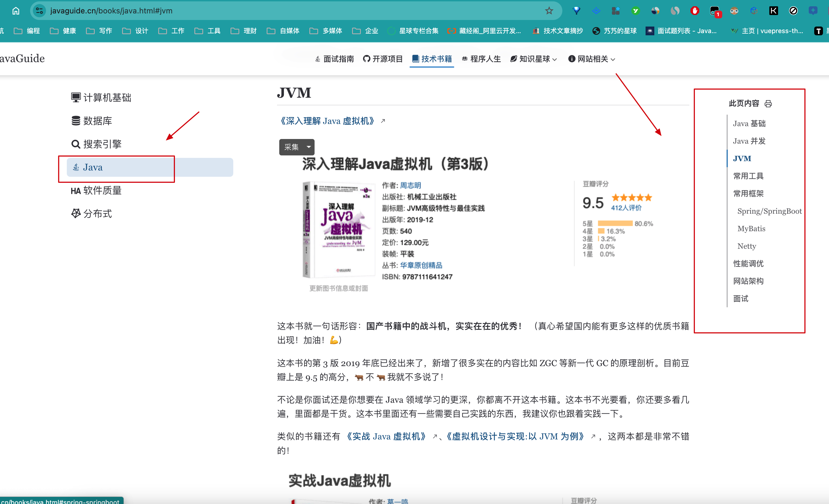This screenshot has height=504, width=829.
Task: Open the 设计 bookmarks folder
Action: click(x=135, y=31)
